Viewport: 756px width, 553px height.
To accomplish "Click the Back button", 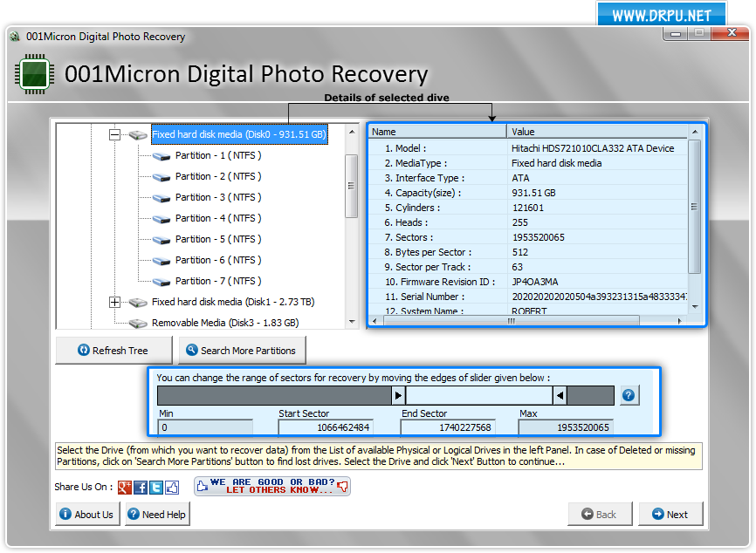I will click(x=600, y=514).
